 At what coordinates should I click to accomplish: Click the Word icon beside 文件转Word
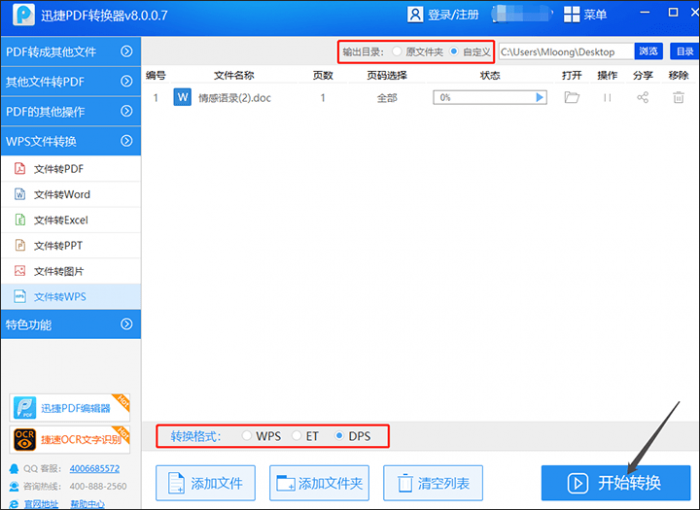[x=20, y=194]
